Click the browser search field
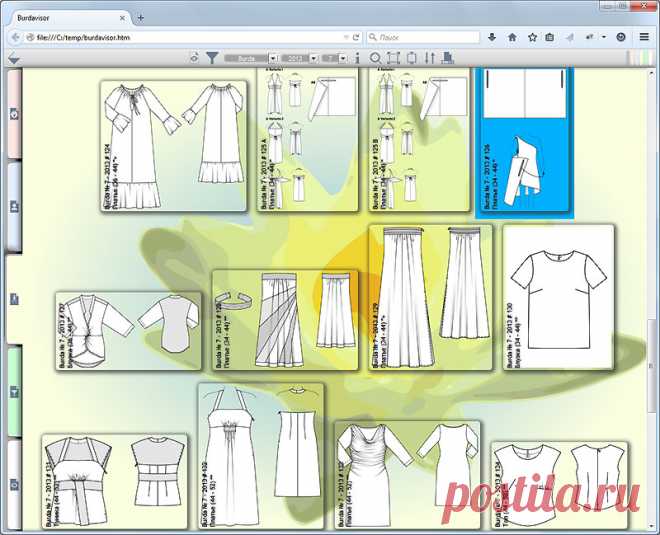The width and height of the screenshot is (660, 535). tap(423, 37)
